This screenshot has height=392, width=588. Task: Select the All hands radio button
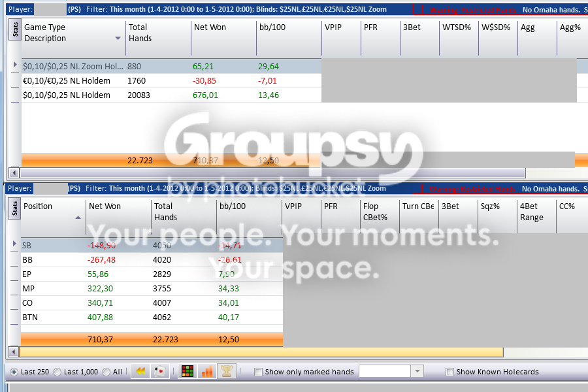(x=106, y=372)
